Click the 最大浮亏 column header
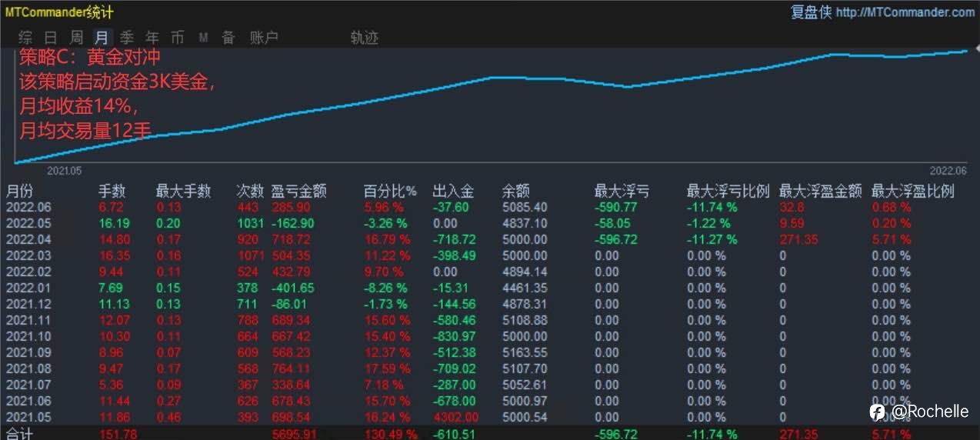This screenshot has width=980, height=440. click(x=622, y=191)
